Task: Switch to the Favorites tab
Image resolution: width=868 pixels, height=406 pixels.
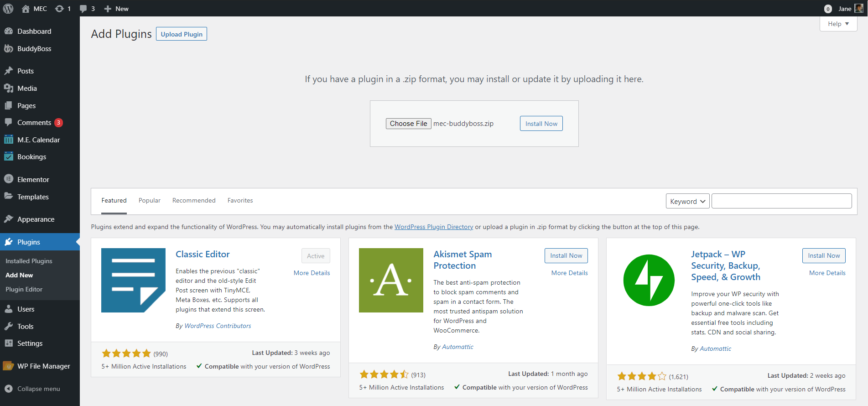Action: pyautogui.click(x=240, y=200)
